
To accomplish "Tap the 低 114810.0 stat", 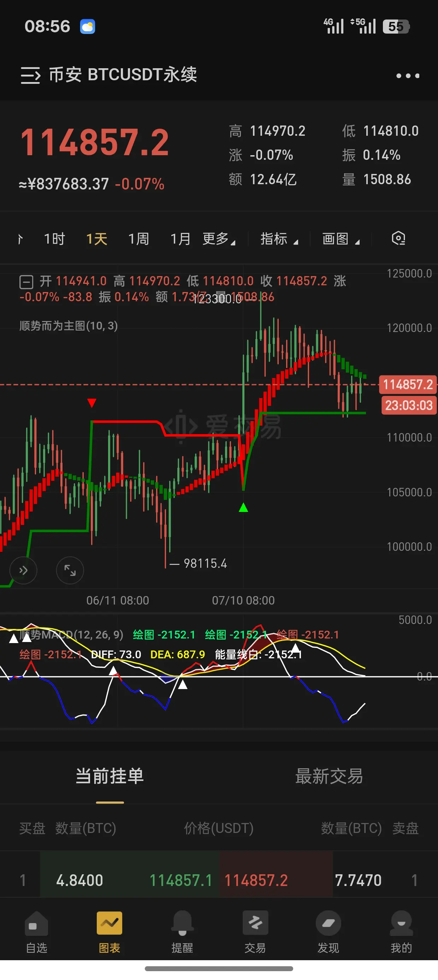I will pyautogui.click(x=380, y=131).
